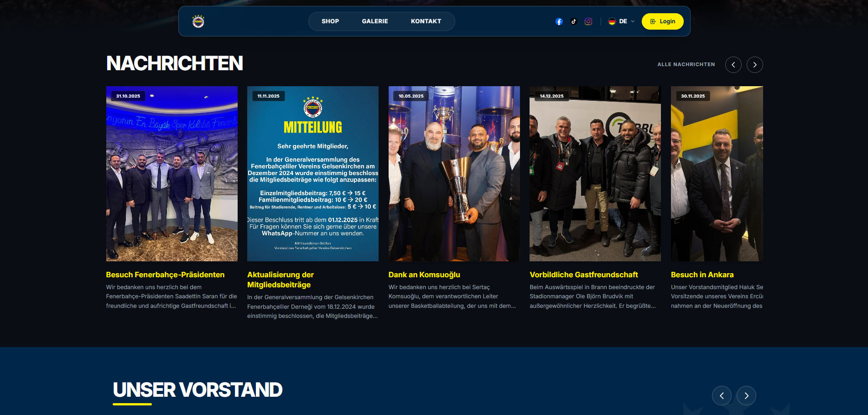
Task: Open the Instagram social icon
Action: click(588, 21)
